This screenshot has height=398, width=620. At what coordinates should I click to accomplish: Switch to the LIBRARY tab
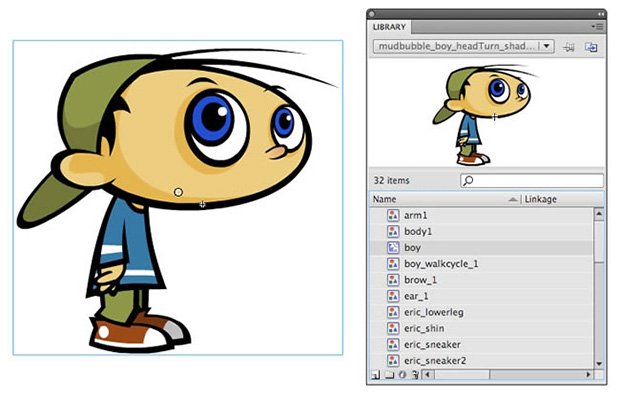pyautogui.click(x=389, y=27)
